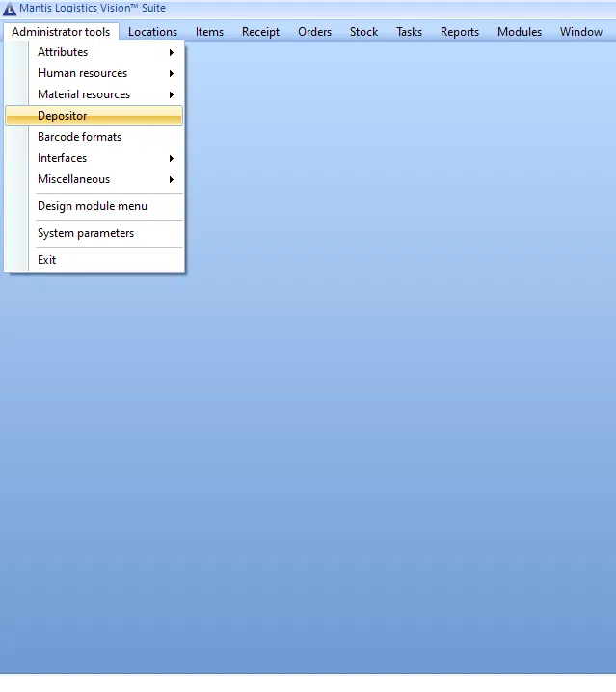Choose Exit from Administrator tools menu
Viewport: 616px width, 692px height.
pyautogui.click(x=47, y=260)
